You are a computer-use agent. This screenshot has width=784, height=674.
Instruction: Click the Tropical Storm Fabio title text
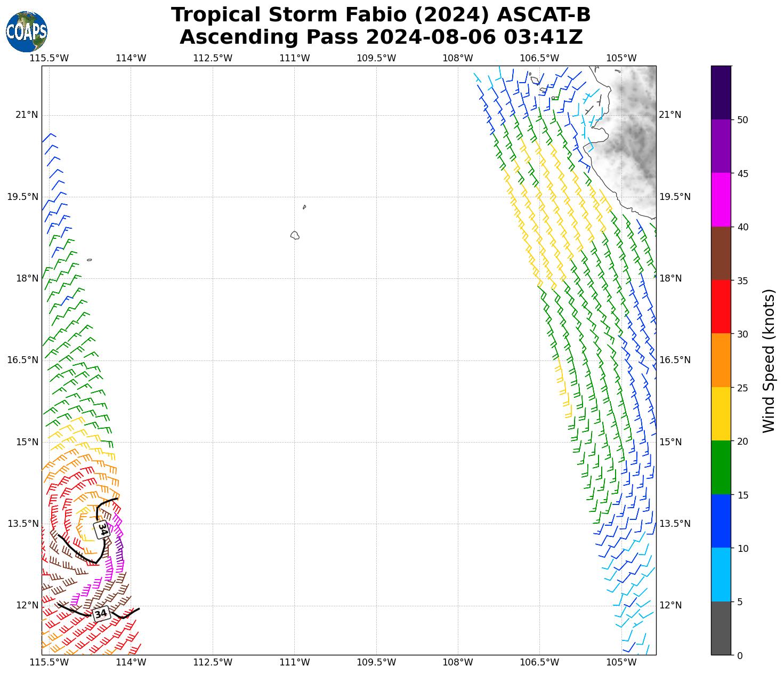tap(381, 15)
